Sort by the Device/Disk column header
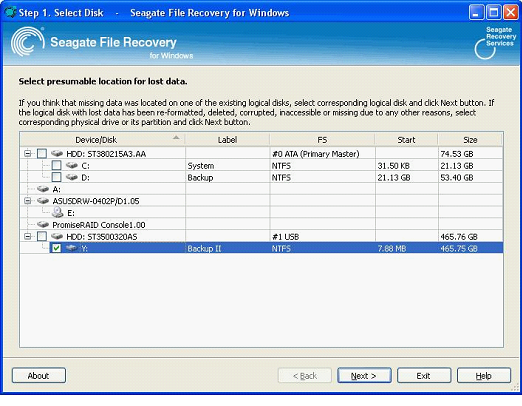 point(102,140)
